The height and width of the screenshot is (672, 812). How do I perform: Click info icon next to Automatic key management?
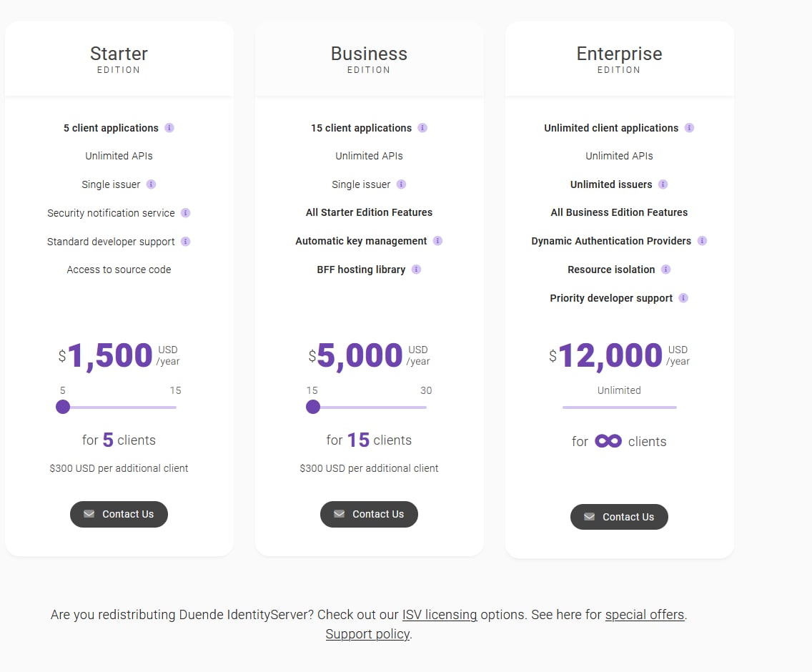click(438, 241)
